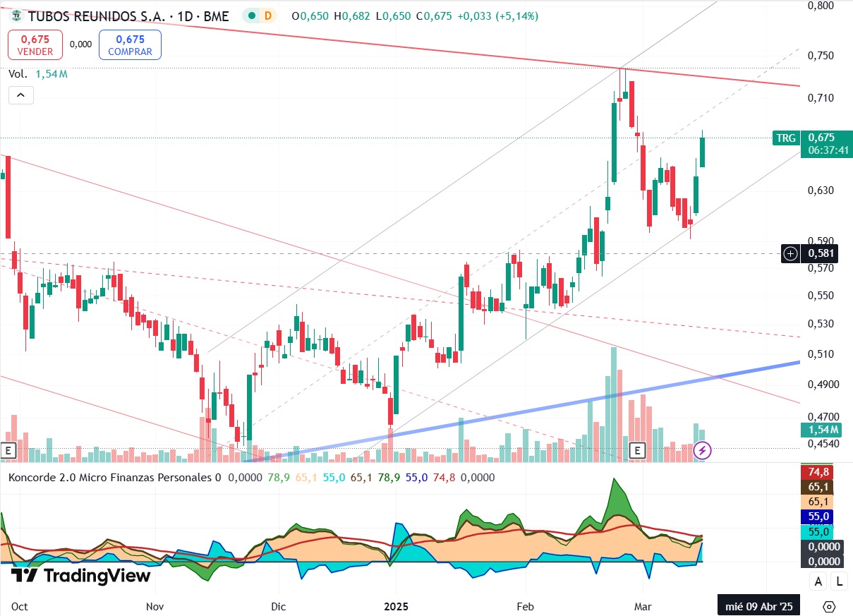853x616 pixels.
Task: Select the Vol. 1,54M volume legend
Action: point(38,74)
